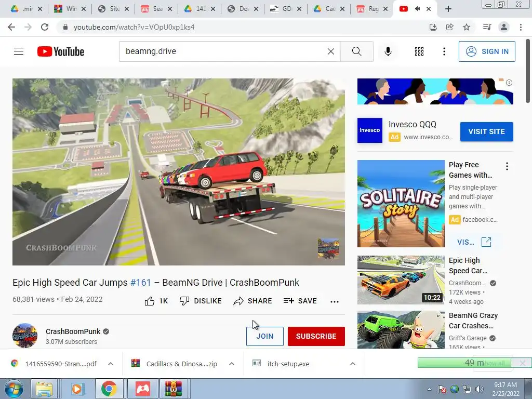Open system volume speaker icon
This screenshot has width=532, height=399.
(480, 389)
